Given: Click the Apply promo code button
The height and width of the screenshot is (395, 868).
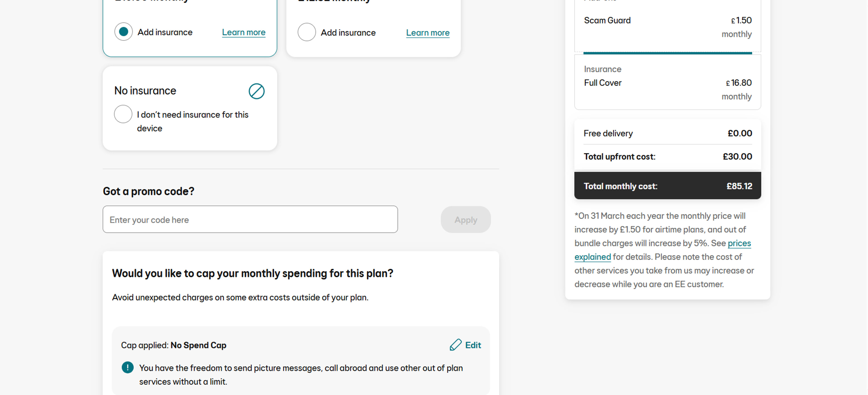Looking at the screenshot, I should (x=466, y=220).
